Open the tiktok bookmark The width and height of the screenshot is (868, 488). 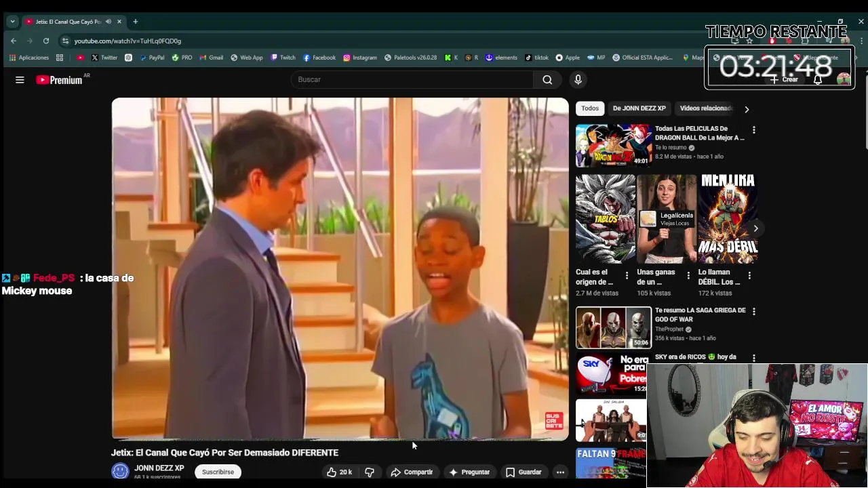(x=536, y=58)
